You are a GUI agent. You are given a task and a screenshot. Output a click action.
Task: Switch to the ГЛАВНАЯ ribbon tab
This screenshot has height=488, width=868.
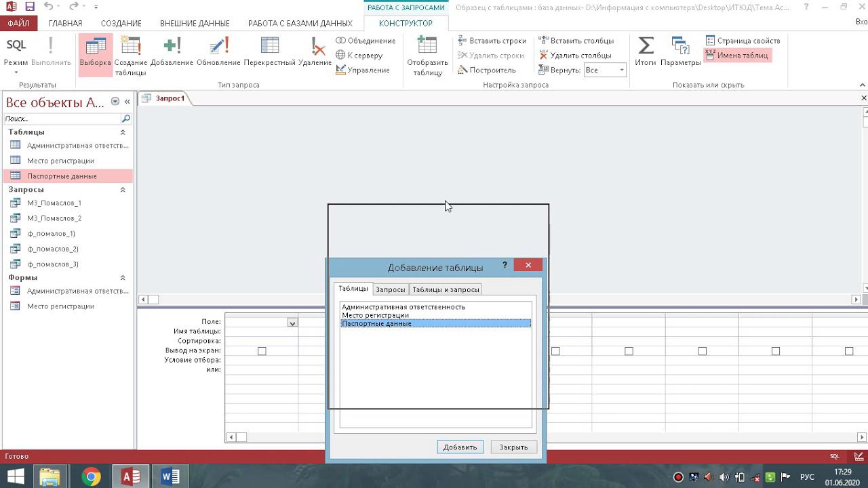pyautogui.click(x=65, y=23)
